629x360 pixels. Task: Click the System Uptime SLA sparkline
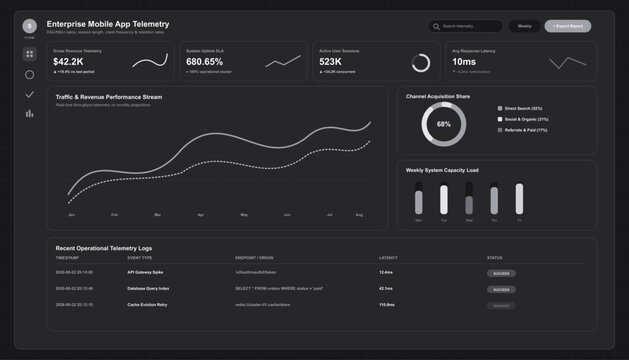tap(283, 61)
